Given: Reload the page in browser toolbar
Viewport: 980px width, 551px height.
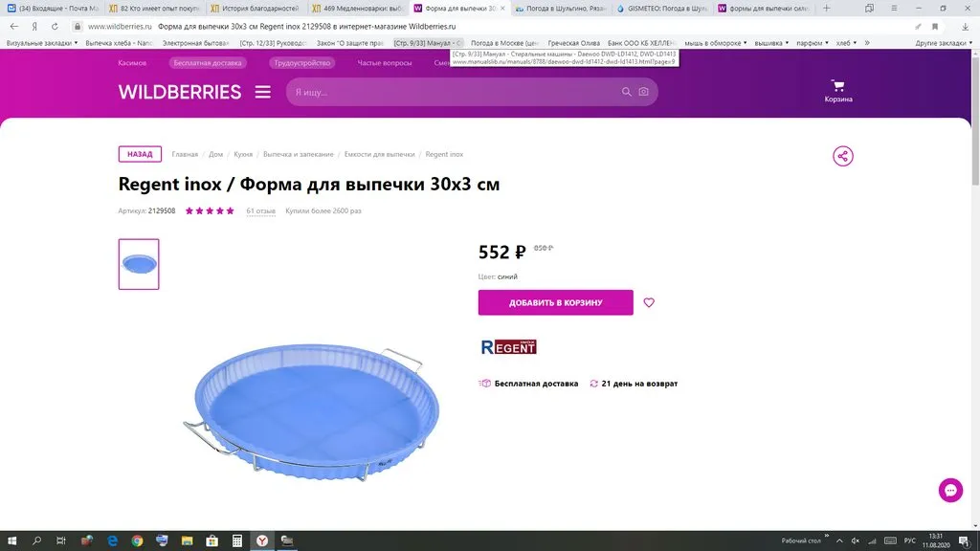Looking at the screenshot, I should pos(55,26).
